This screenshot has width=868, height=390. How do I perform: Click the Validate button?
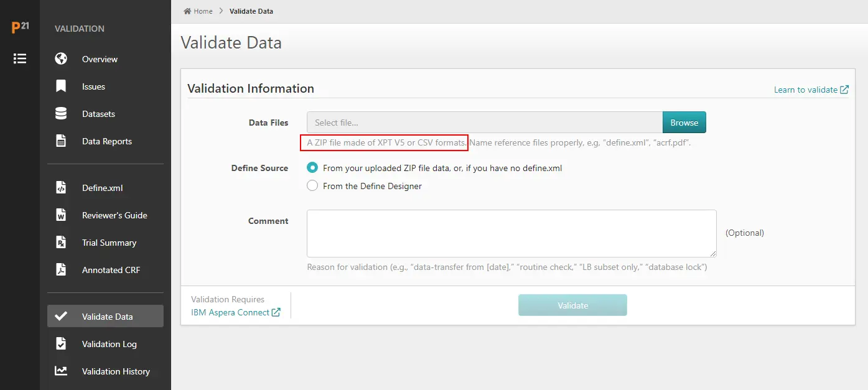tap(572, 305)
